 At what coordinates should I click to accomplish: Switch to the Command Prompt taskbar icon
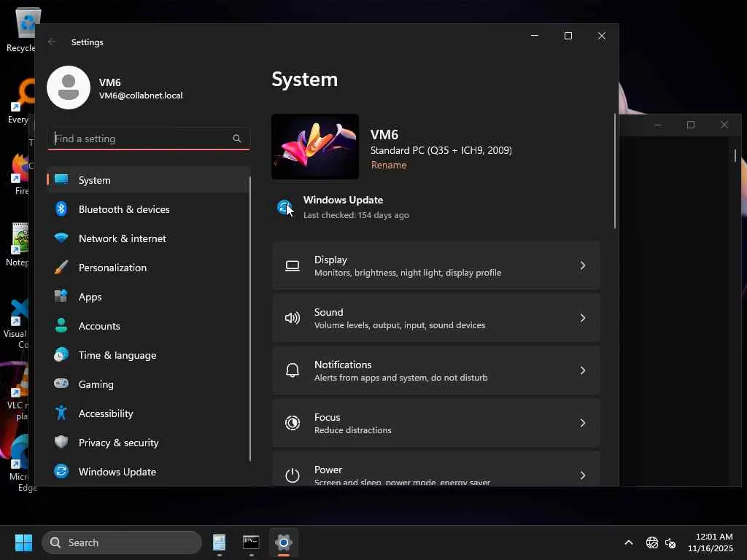pyautogui.click(x=251, y=542)
